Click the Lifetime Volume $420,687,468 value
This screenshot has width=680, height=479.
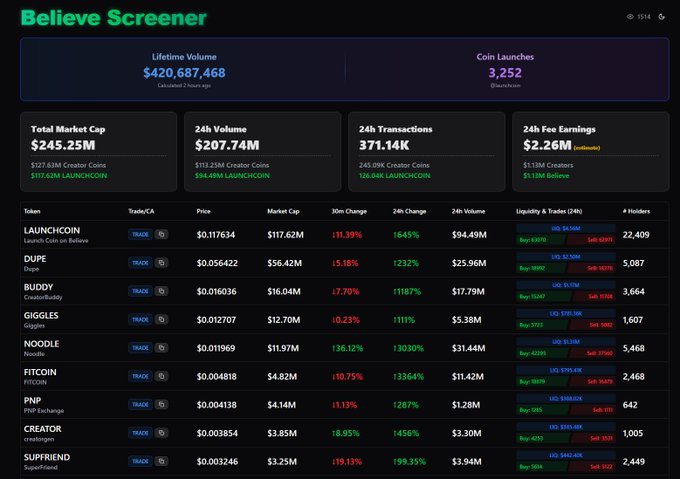[x=184, y=72]
